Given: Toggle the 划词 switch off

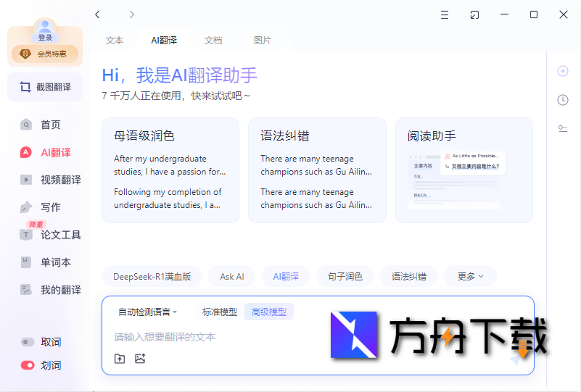Looking at the screenshot, I should tap(28, 365).
